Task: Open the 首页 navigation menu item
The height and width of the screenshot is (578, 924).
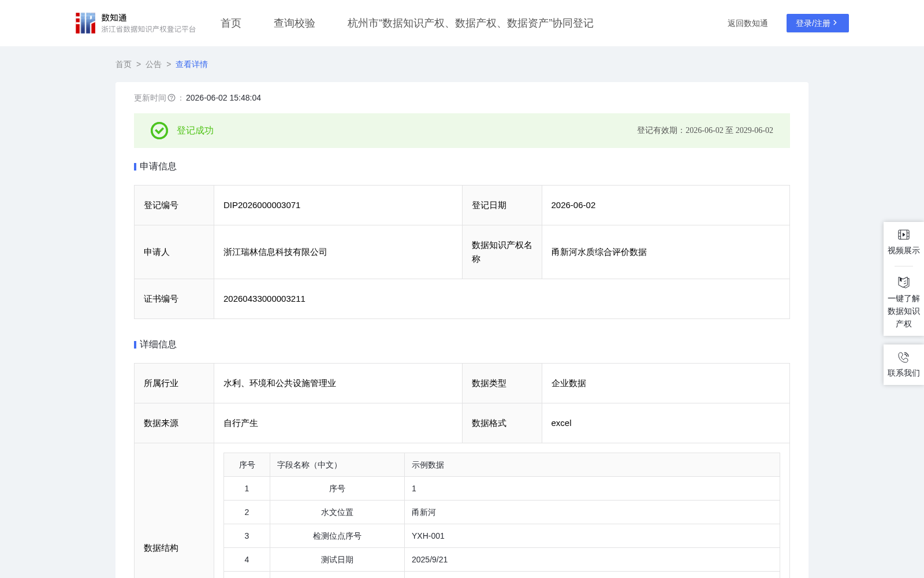Action: 231,23
